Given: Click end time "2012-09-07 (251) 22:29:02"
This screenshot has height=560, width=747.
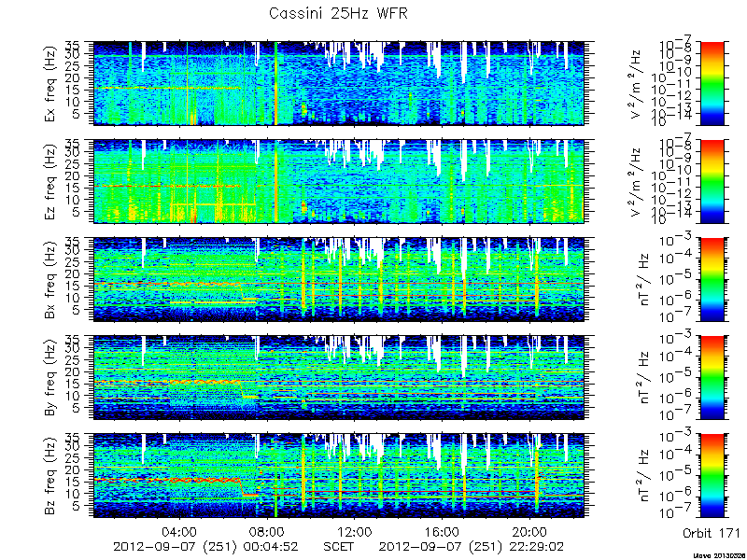Looking at the screenshot, I should pos(472,547).
